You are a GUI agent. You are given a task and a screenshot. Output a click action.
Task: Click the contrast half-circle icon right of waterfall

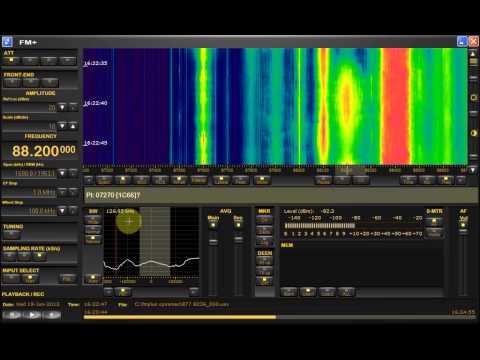(473, 133)
